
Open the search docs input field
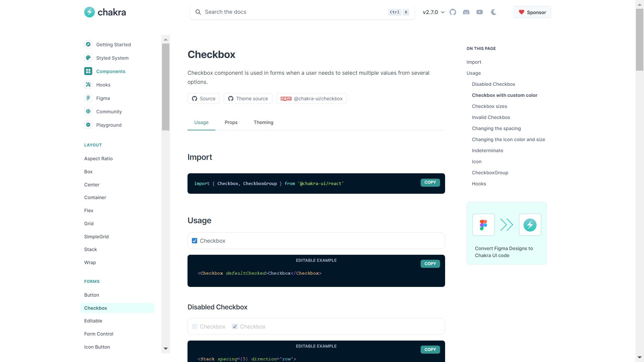302,12
